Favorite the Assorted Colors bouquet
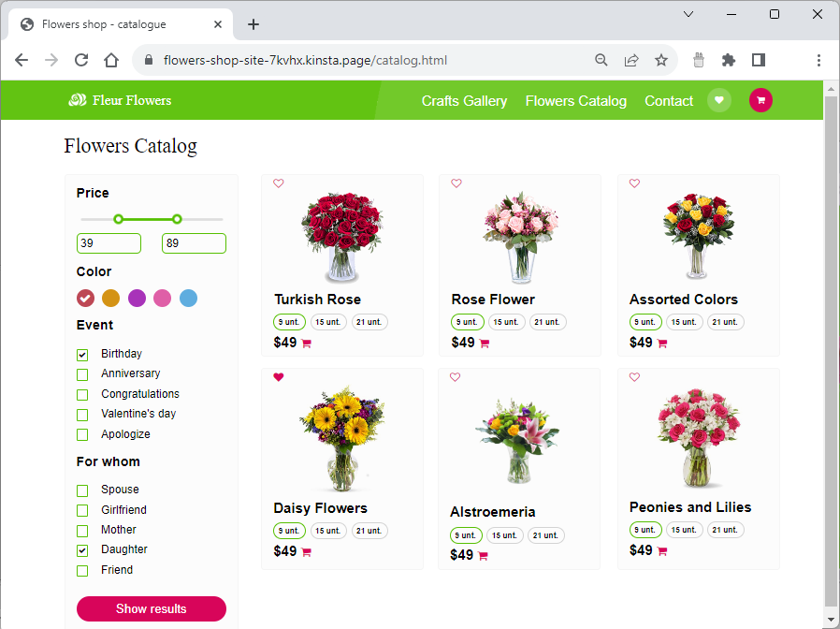 pos(634,183)
